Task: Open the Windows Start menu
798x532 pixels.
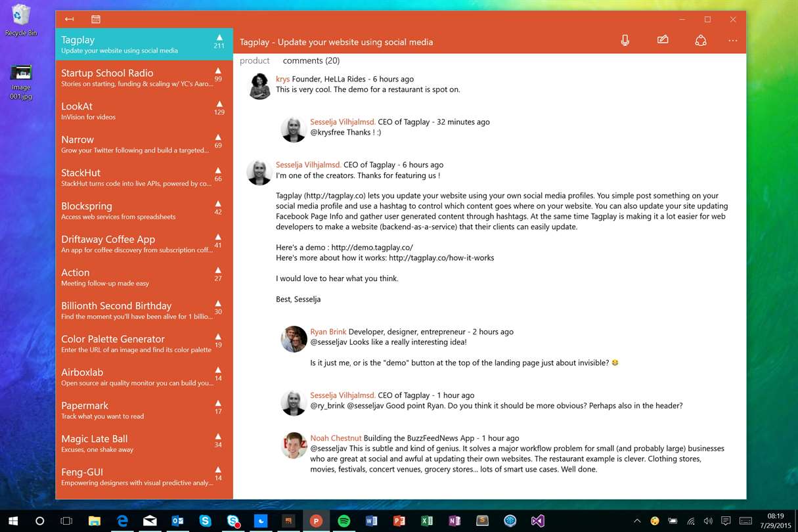Action: [13, 521]
